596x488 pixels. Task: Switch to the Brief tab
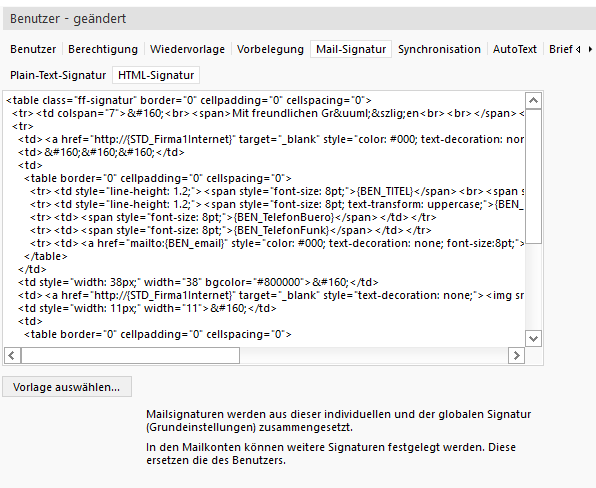coord(561,49)
